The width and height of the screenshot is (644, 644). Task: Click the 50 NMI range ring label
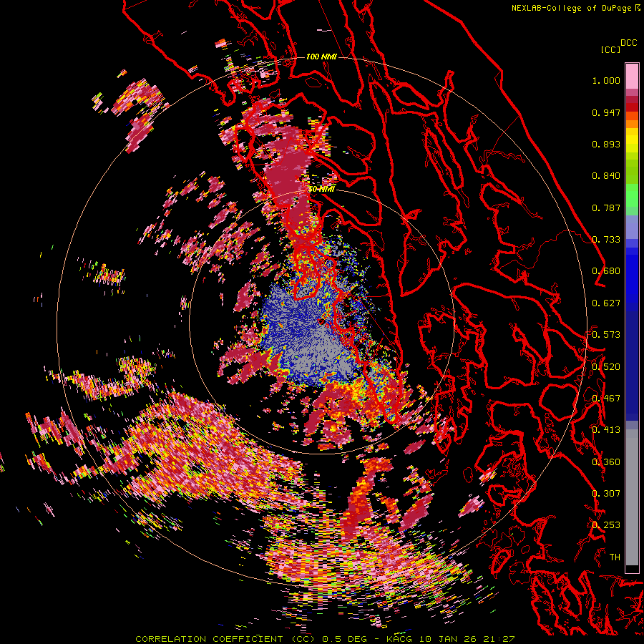(321, 190)
